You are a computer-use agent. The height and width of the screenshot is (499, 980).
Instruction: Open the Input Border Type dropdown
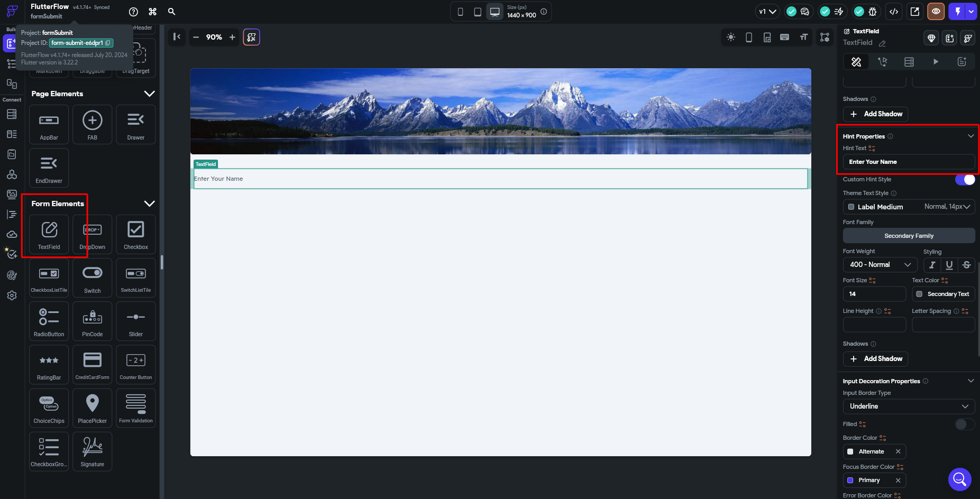click(908, 406)
